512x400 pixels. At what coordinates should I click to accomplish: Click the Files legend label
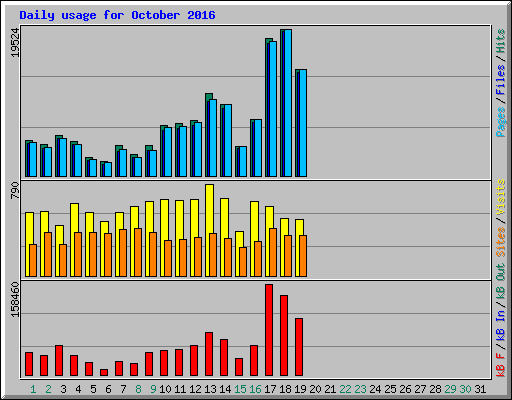[x=501, y=80]
